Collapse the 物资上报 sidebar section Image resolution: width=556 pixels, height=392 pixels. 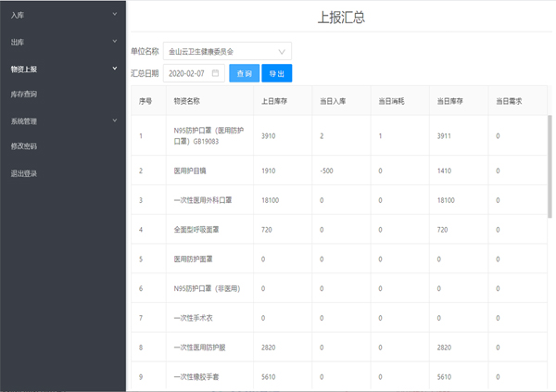point(62,69)
